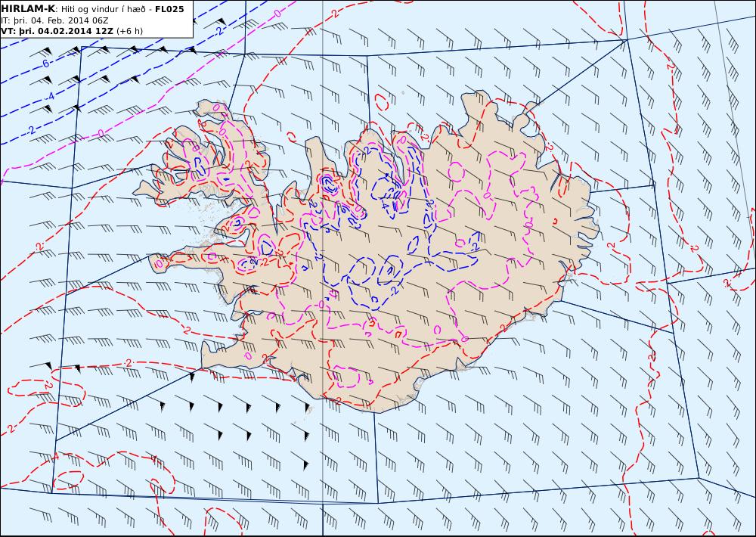Select the 'IT: þri. 04. Feb. 2014 06Z' line
756x537 pixels.
[x=54, y=20]
